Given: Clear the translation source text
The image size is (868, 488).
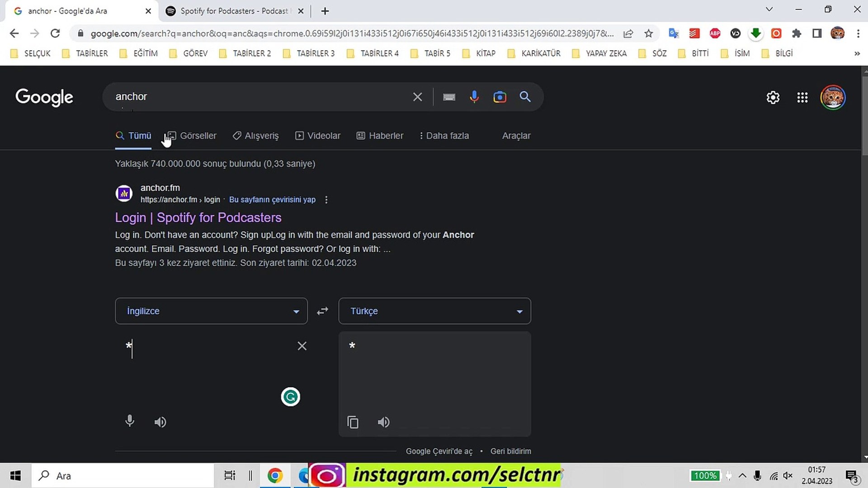Looking at the screenshot, I should coord(302,346).
